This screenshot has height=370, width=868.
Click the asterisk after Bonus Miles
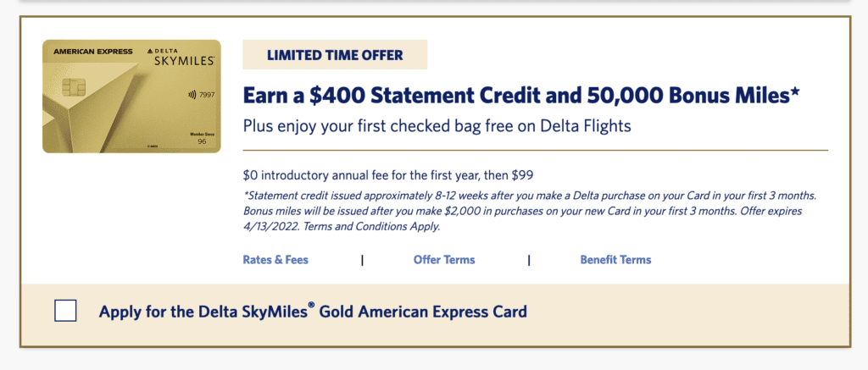pos(795,91)
